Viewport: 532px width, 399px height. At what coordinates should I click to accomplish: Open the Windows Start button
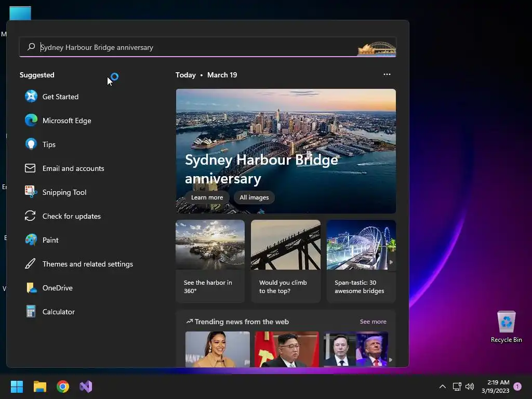coord(17,387)
